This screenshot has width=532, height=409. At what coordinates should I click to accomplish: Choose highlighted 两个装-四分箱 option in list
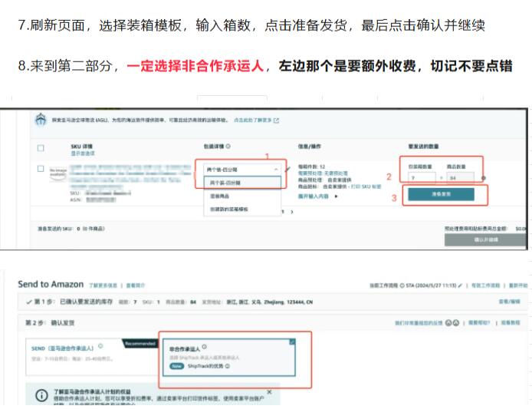[242, 183]
